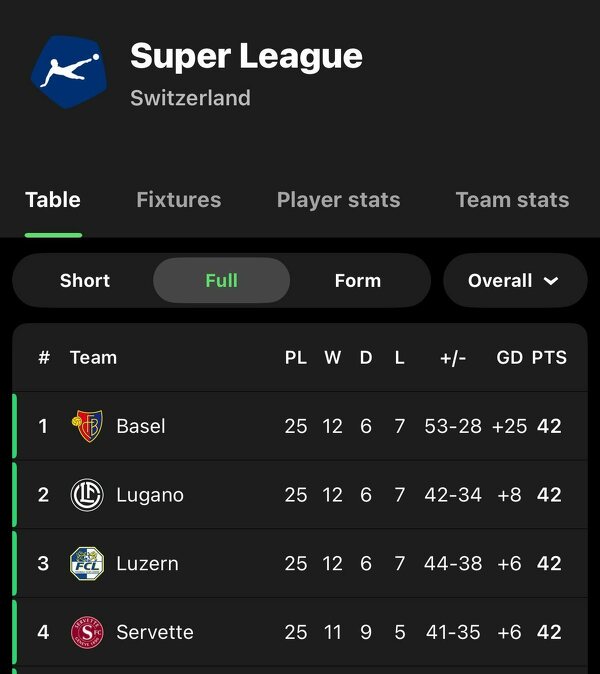Viewport: 600px width, 674px height.
Task: Click the Servette team name
Action: (155, 633)
